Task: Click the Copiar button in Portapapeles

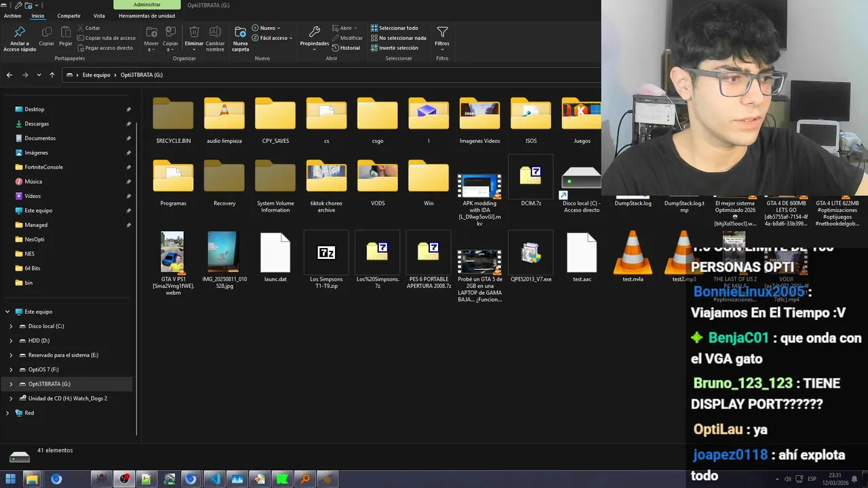Action: [46, 37]
